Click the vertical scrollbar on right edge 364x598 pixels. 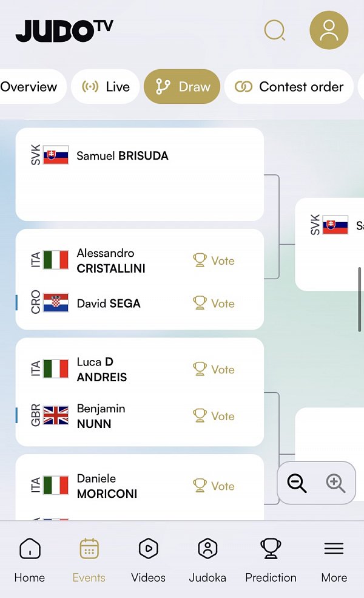tap(359, 299)
